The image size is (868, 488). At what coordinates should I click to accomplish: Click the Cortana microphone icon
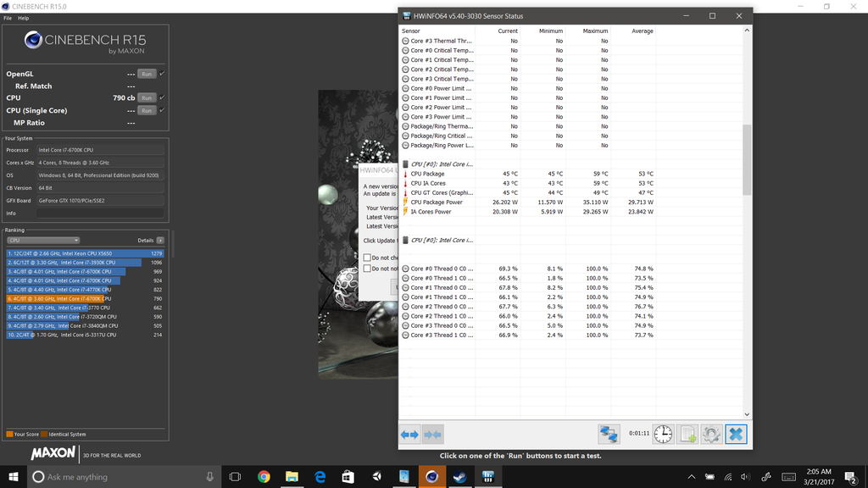210,476
